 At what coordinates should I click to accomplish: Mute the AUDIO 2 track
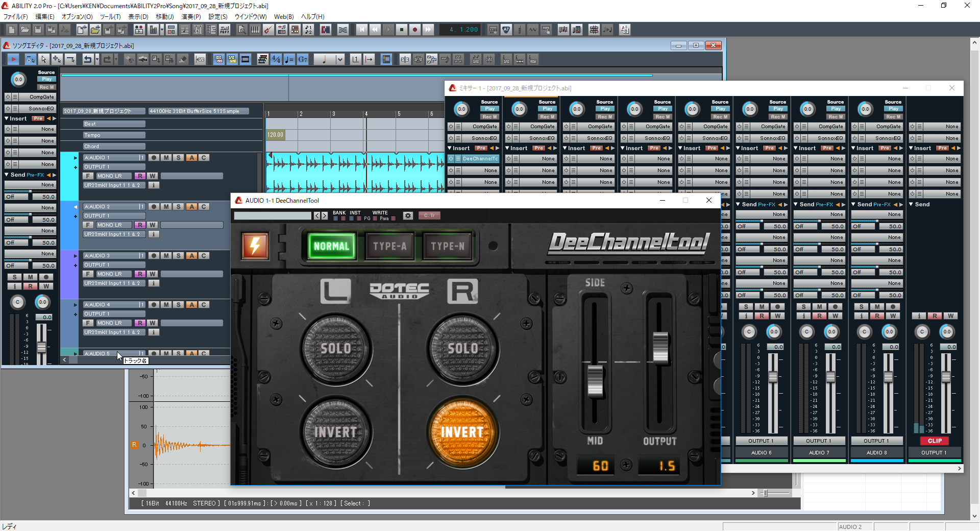pyautogui.click(x=166, y=206)
